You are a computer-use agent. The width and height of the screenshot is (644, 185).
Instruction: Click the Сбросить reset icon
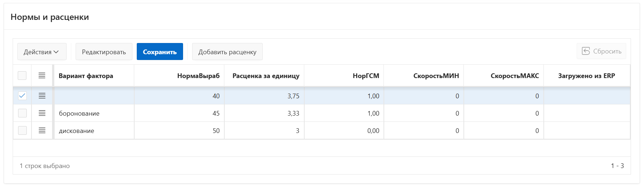pos(586,51)
